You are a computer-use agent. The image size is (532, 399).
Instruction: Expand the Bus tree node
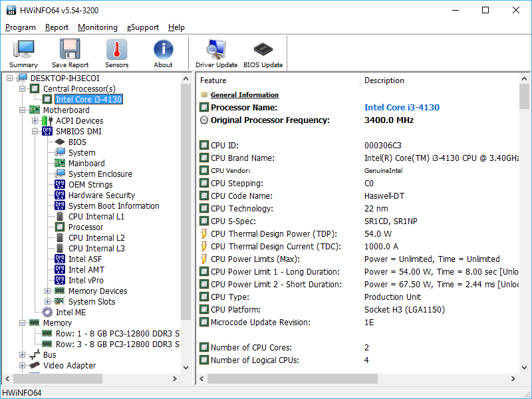point(22,355)
